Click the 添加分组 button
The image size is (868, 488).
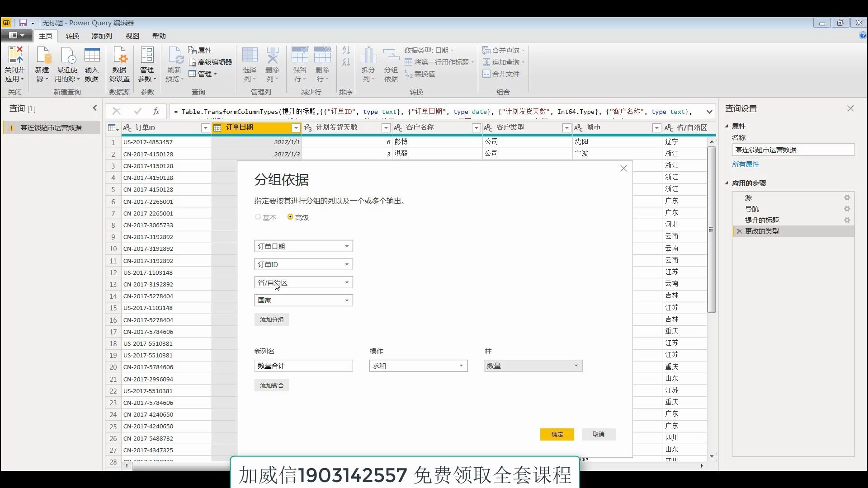(272, 319)
